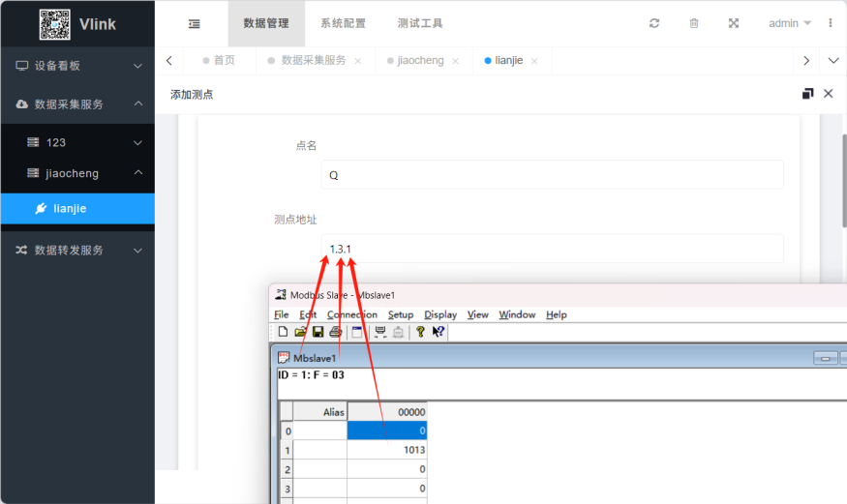Maximize the 添加测点 dialog
This screenshot has width=847, height=504.
[x=807, y=94]
